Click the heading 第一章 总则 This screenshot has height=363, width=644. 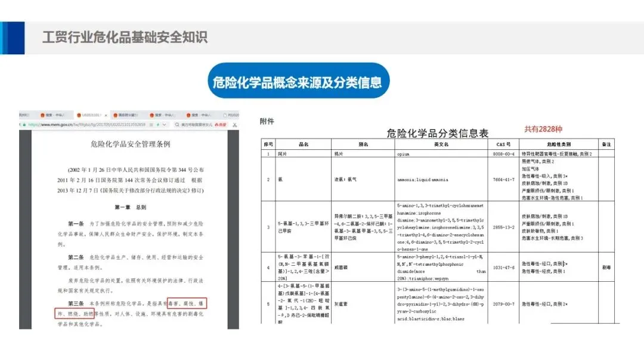point(130,207)
